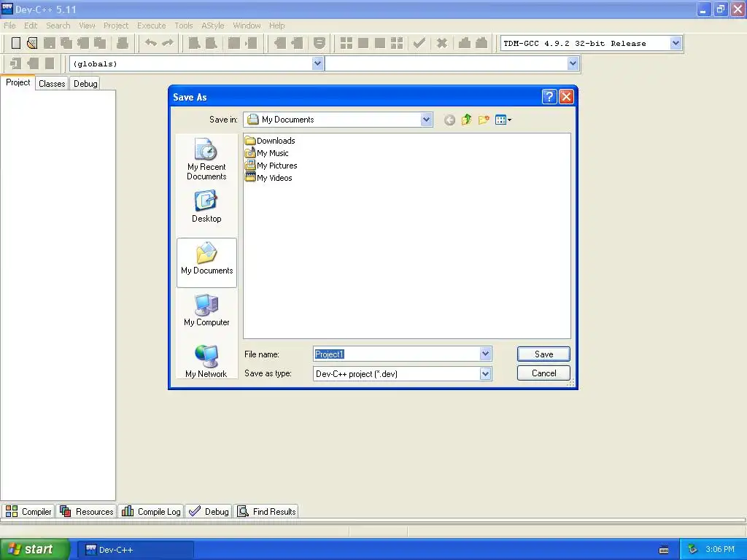Image resolution: width=747 pixels, height=560 pixels.
Task: Open the (globals) class dropdown
Action: (318, 63)
